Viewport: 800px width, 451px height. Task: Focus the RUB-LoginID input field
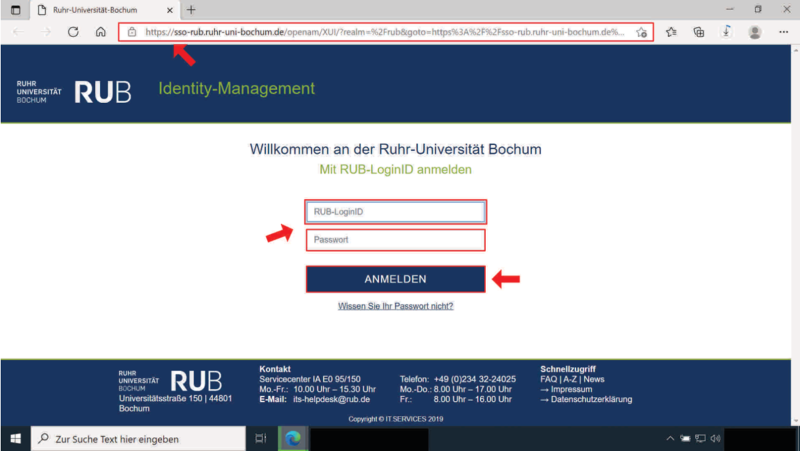coord(396,212)
